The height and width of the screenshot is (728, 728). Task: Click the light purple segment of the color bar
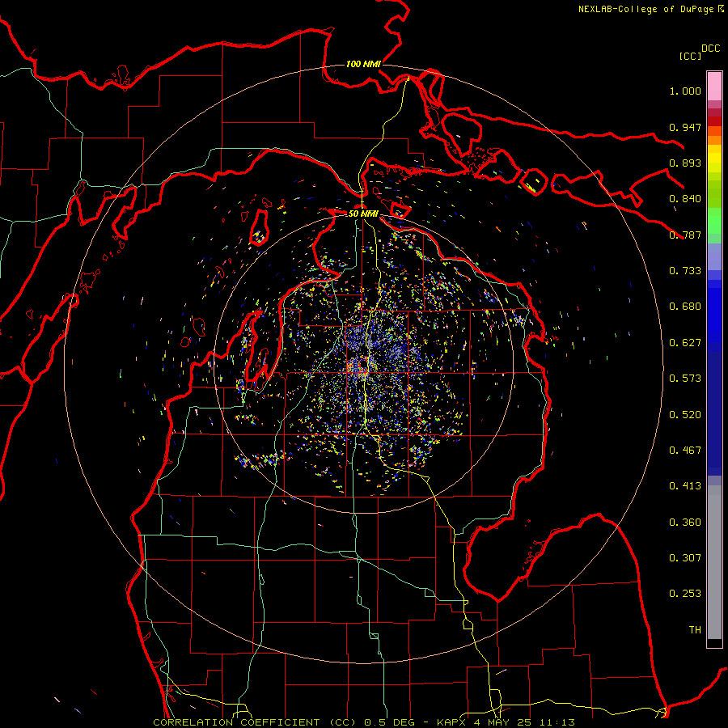click(x=714, y=256)
